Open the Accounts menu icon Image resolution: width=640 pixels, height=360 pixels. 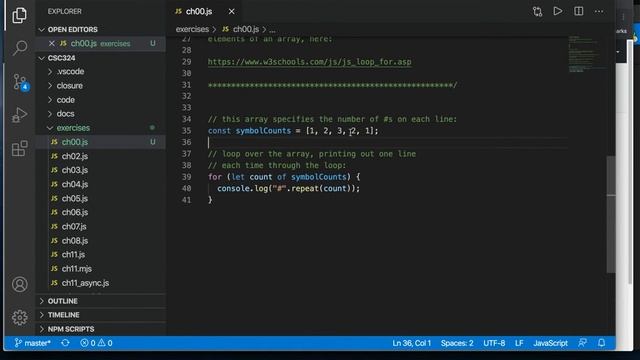pos(19,284)
